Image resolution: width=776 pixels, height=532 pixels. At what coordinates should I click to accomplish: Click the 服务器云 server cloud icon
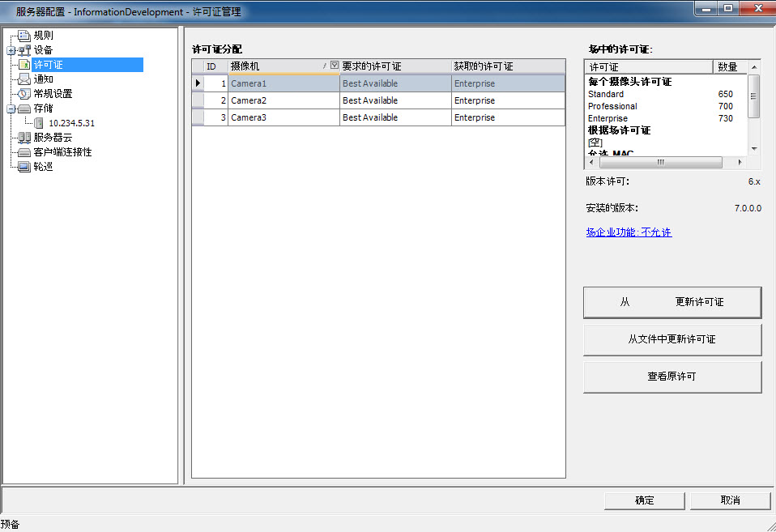coord(23,138)
